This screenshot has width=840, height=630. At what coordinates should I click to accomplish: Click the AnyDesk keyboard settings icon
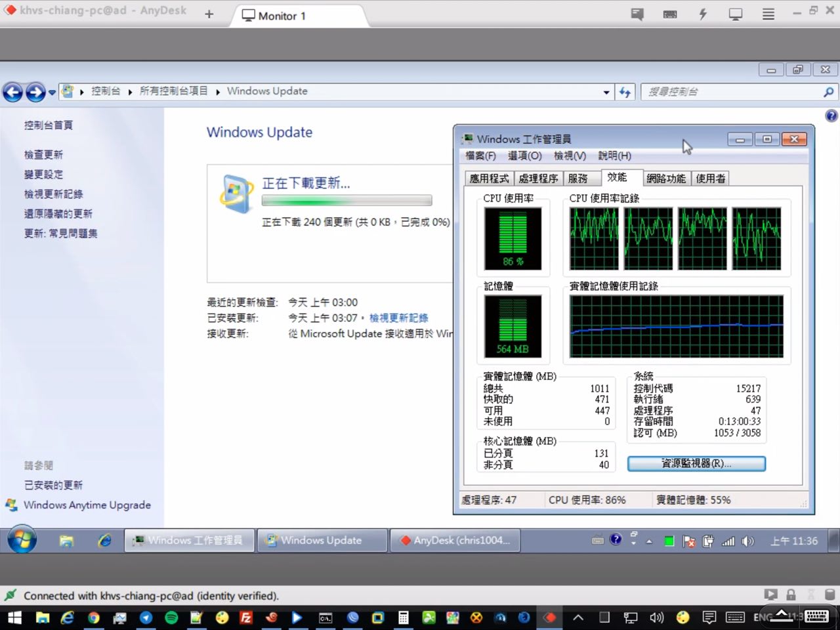(x=670, y=14)
